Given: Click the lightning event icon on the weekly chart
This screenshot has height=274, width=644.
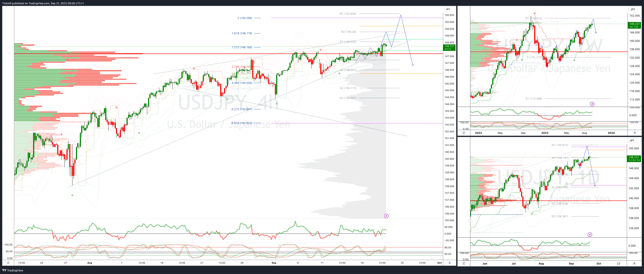Looking at the screenshot, I should [x=592, y=104].
